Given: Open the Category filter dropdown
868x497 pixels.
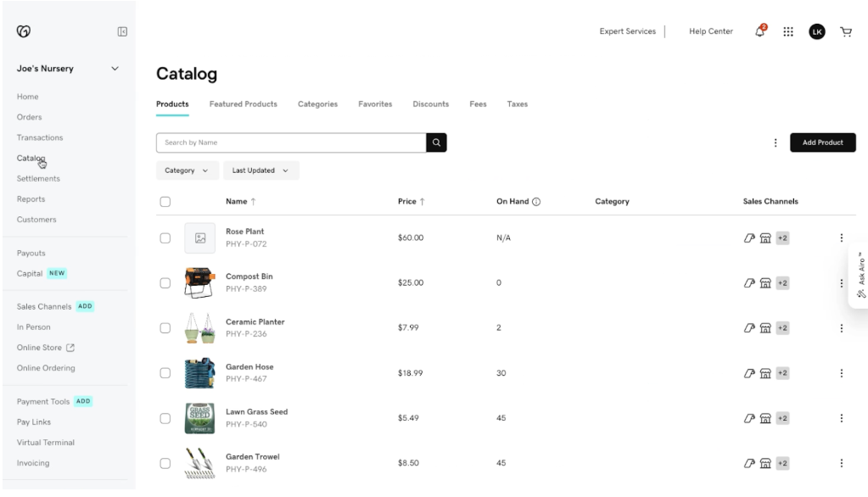Looking at the screenshot, I should click(x=188, y=170).
